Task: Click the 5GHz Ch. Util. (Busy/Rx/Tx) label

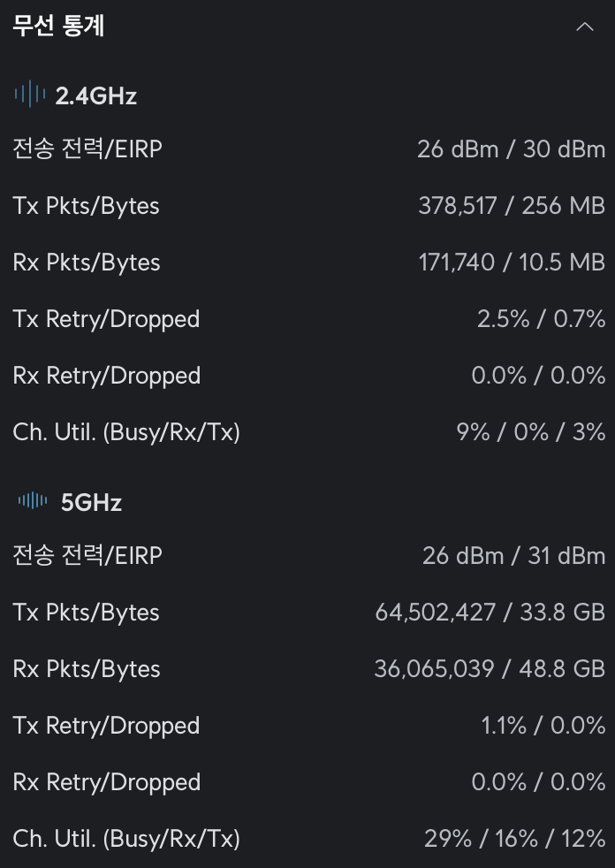Action: click(x=126, y=839)
